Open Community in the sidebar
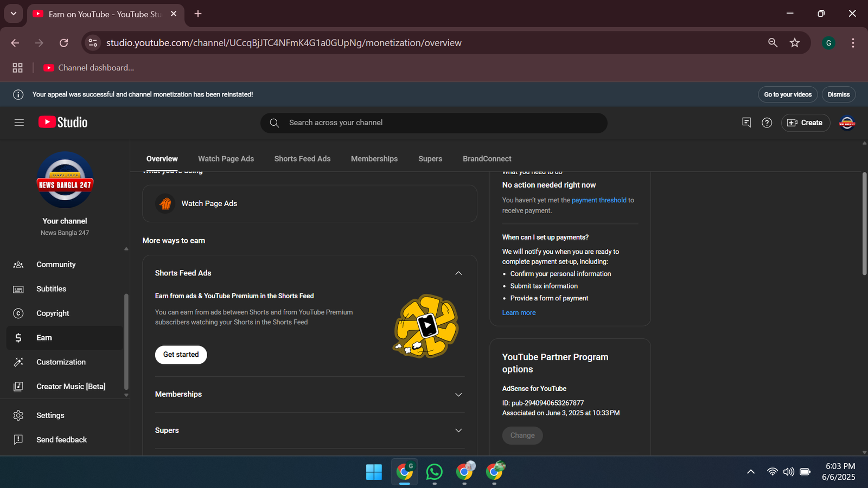This screenshot has height=488, width=868. (x=65, y=265)
